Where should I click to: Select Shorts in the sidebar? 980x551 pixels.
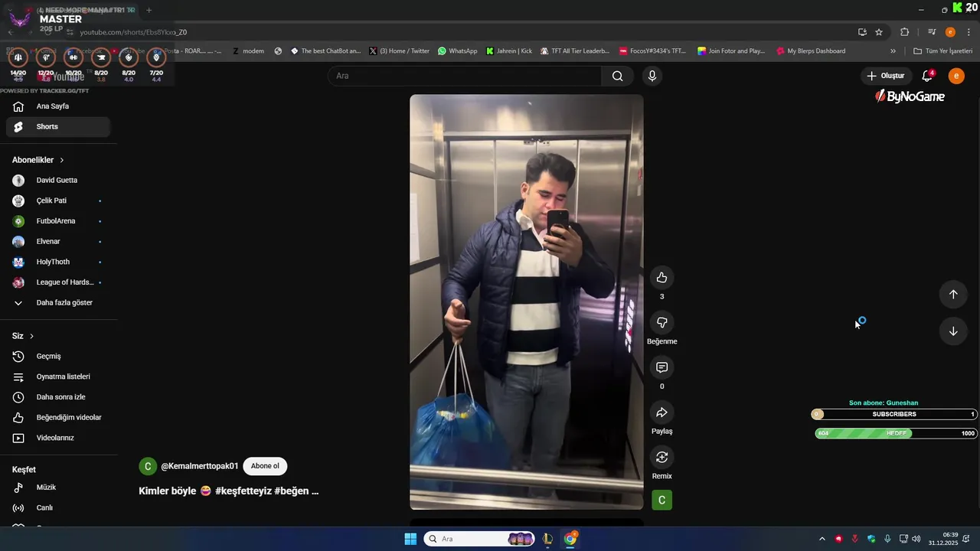[x=58, y=127]
